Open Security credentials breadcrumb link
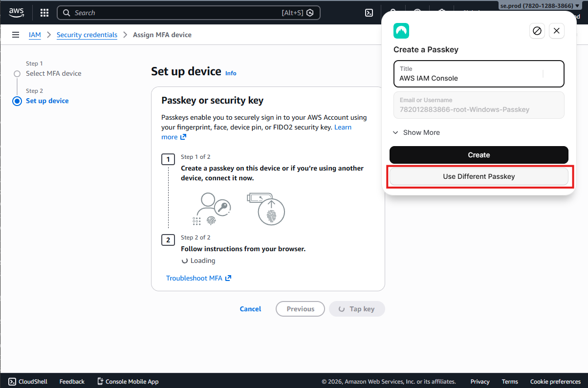588x388 pixels. tap(87, 35)
